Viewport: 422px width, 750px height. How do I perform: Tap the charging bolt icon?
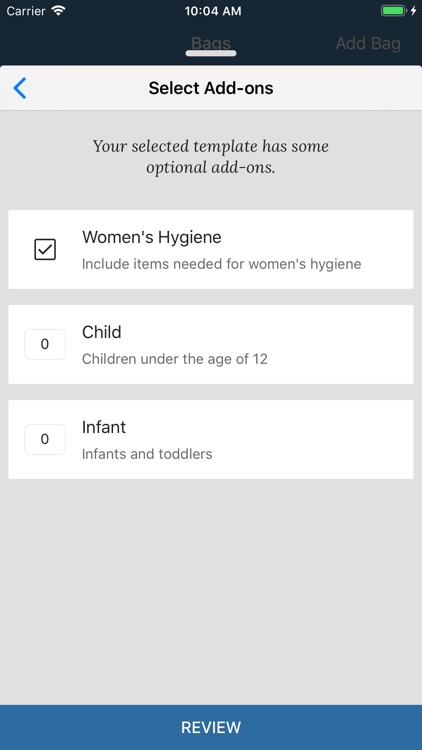point(413,11)
